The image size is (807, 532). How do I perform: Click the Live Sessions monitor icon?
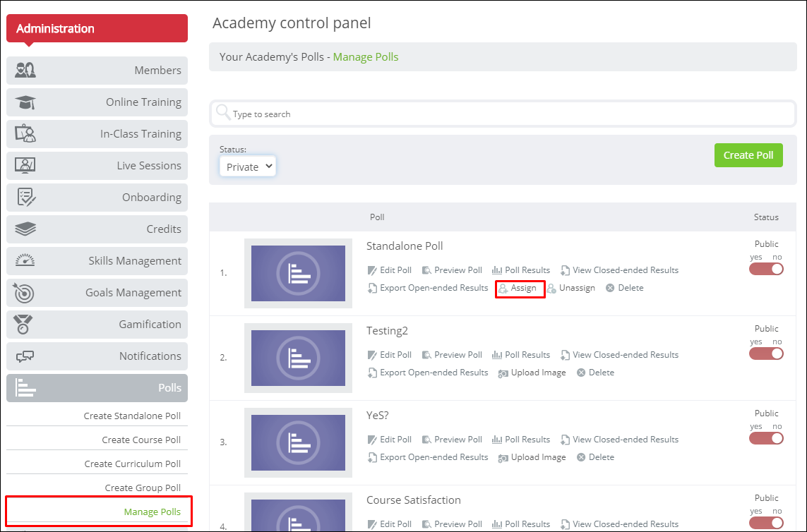click(25, 165)
